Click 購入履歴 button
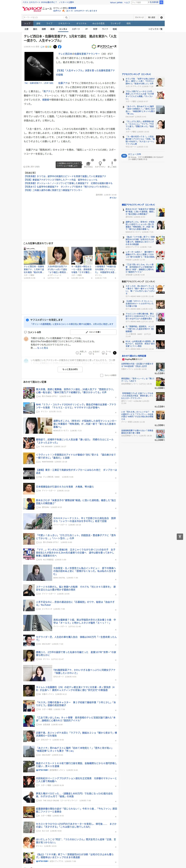Viewport: 186px width, 868px height. (x=152, y=17)
